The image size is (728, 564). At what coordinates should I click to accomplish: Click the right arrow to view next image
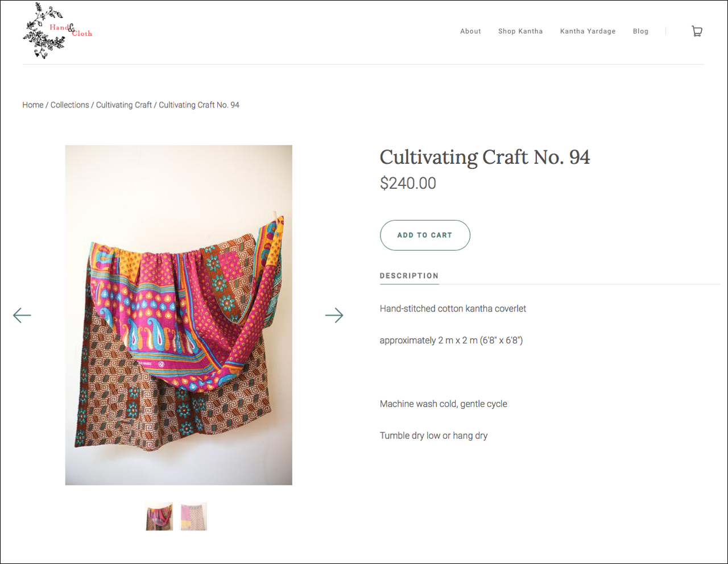click(x=334, y=315)
